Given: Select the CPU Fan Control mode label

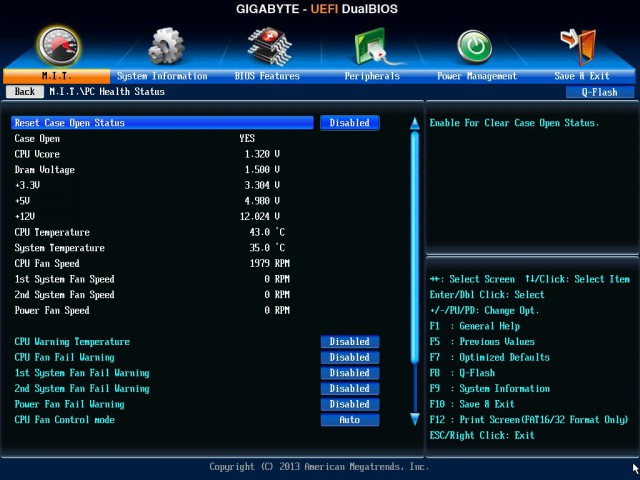Looking at the screenshot, I should click(64, 420).
